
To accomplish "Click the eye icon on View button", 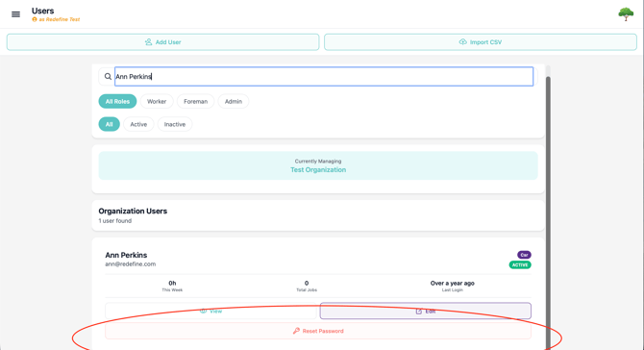I will (x=203, y=311).
